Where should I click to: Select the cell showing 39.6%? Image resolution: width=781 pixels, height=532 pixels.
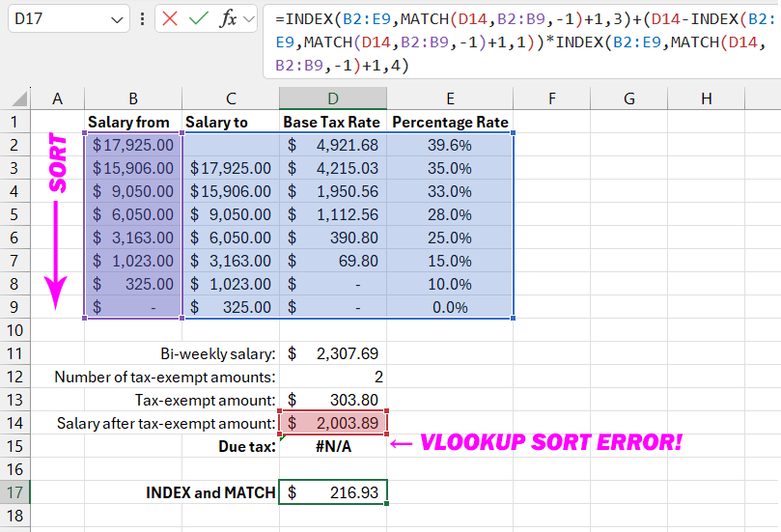pos(450,145)
